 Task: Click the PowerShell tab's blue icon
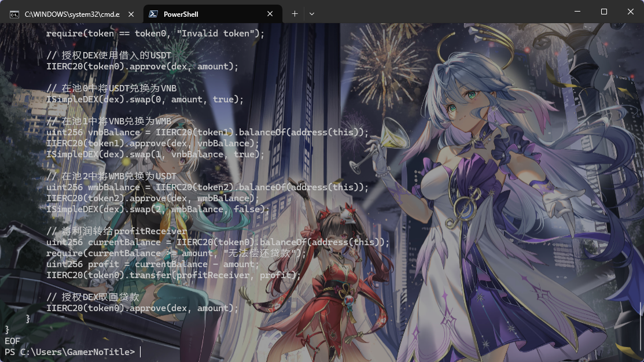click(154, 13)
